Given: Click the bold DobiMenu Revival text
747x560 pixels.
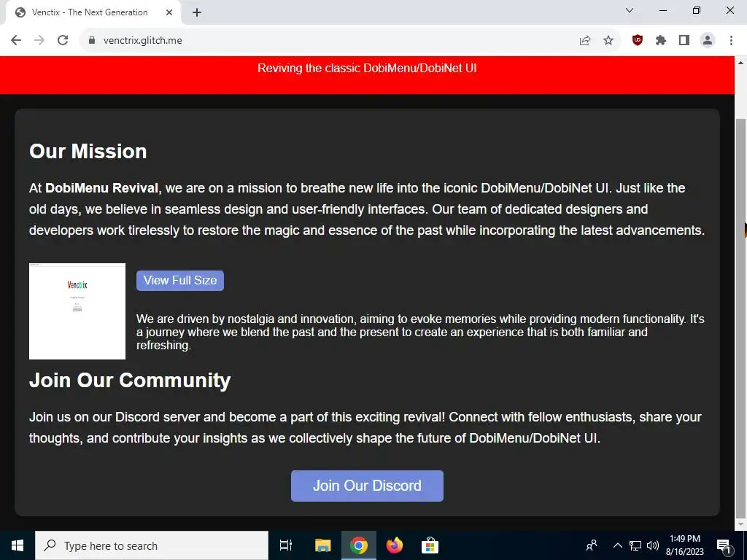Looking at the screenshot, I should point(101,188).
